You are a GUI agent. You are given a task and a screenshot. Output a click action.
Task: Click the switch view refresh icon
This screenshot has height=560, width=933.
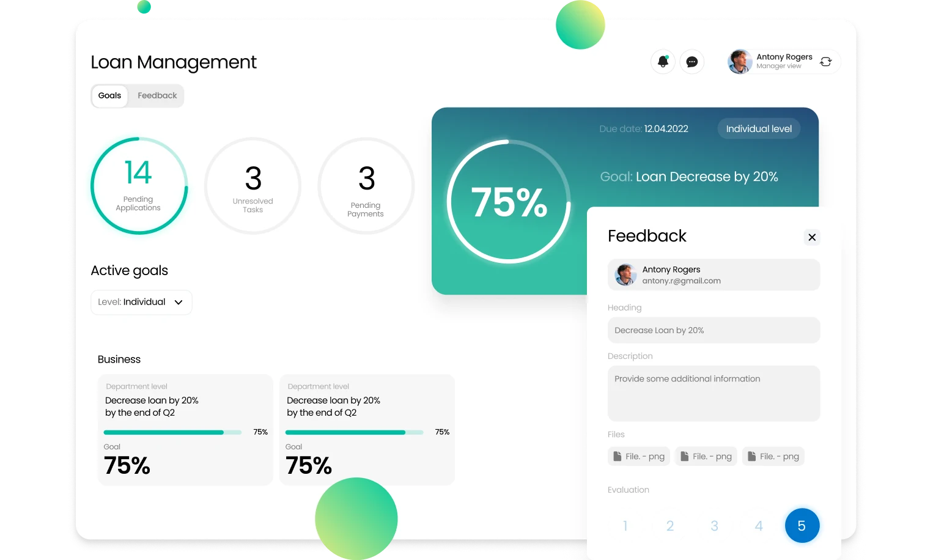coord(825,62)
